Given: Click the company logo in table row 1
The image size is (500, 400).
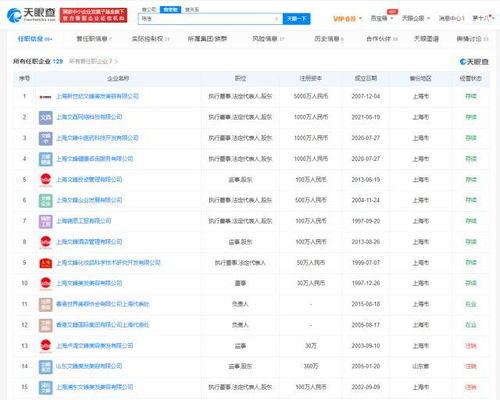Looking at the screenshot, I should 46,97.
